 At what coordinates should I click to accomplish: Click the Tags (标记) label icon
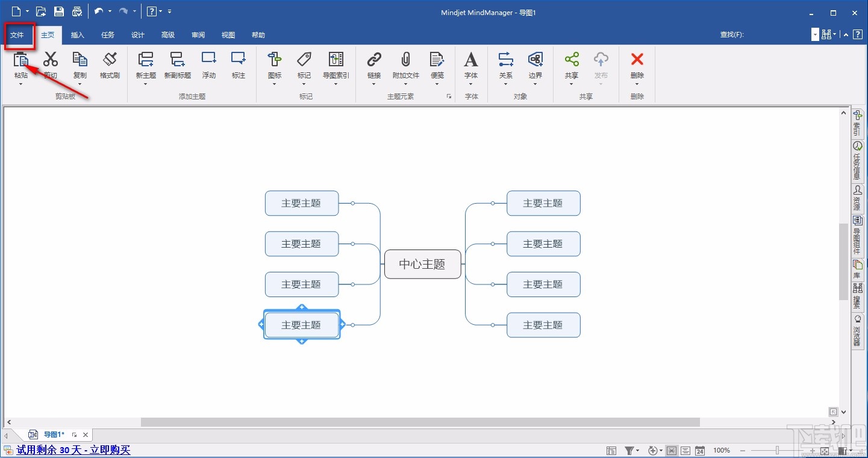point(304,59)
